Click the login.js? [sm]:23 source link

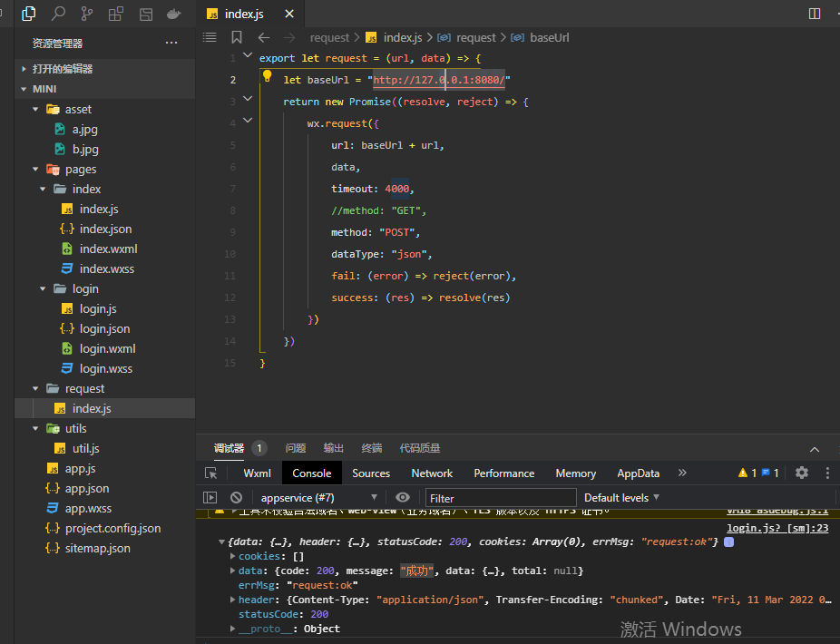pyautogui.click(x=777, y=527)
